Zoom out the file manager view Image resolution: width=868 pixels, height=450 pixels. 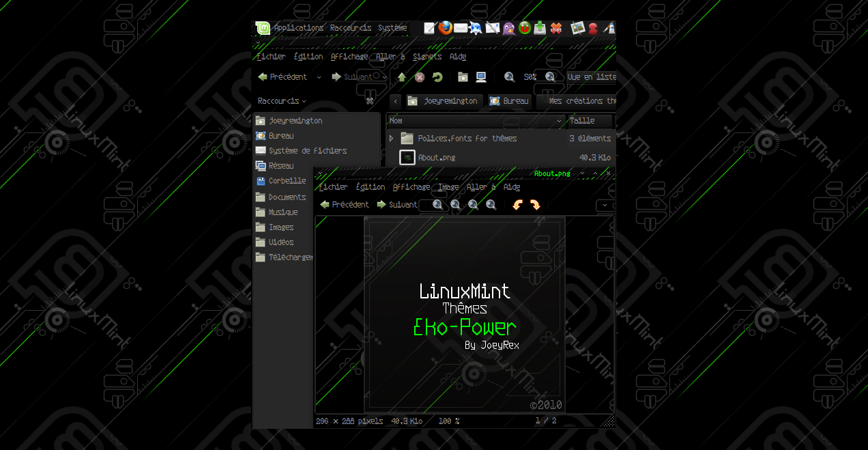click(x=509, y=77)
